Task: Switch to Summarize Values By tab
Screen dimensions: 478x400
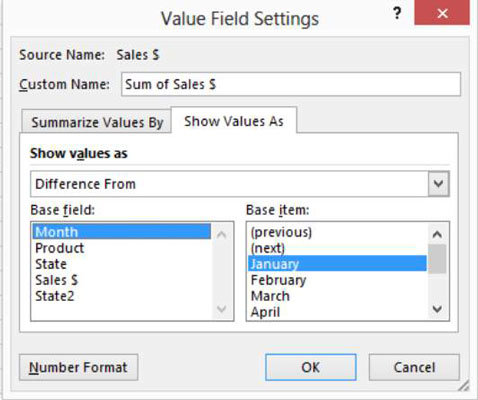Action: (x=97, y=122)
